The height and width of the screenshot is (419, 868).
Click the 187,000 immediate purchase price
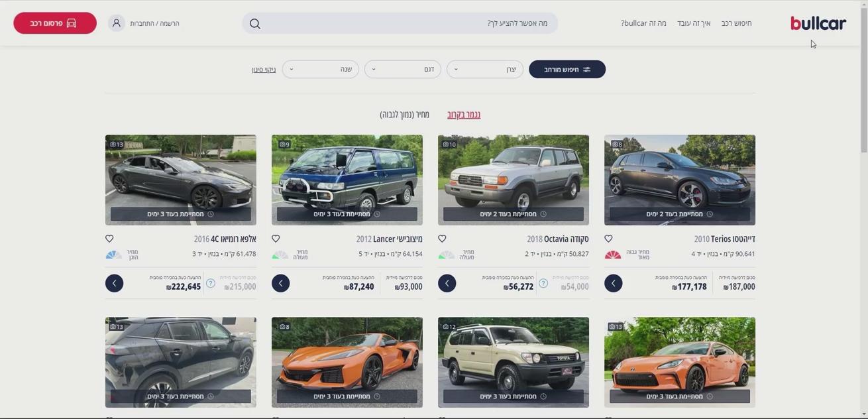pyautogui.click(x=739, y=287)
